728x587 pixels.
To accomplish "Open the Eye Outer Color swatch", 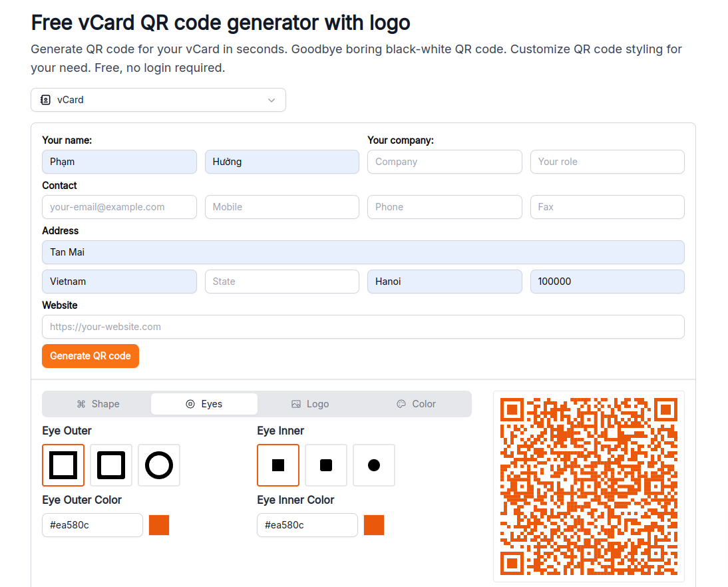I will tap(159, 525).
